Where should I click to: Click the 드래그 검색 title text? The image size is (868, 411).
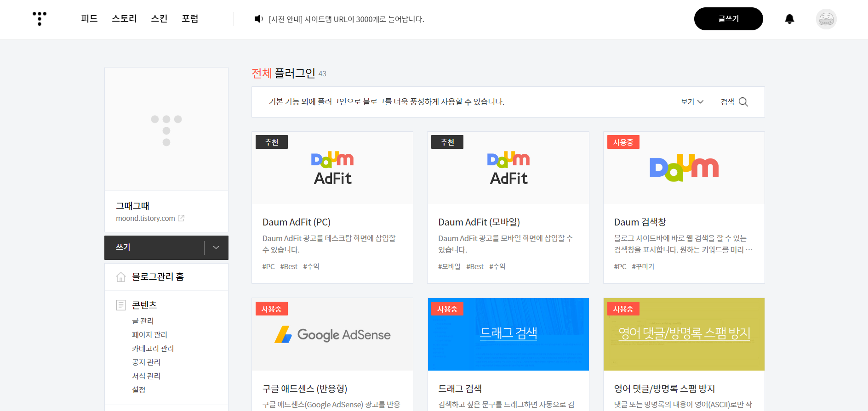[460, 389]
